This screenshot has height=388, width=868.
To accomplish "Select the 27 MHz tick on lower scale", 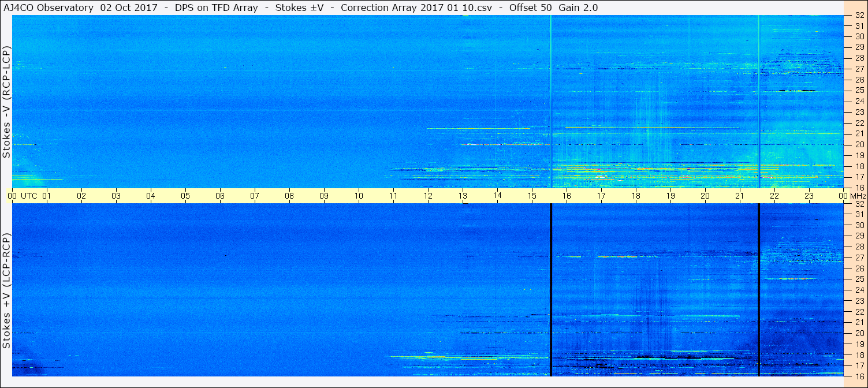I will point(859,258).
